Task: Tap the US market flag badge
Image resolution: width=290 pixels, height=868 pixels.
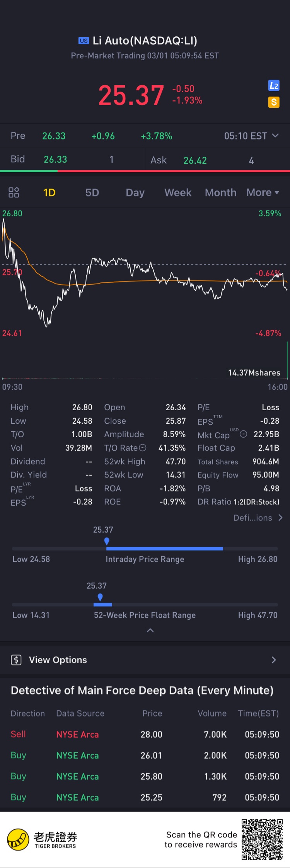Action: coord(84,41)
